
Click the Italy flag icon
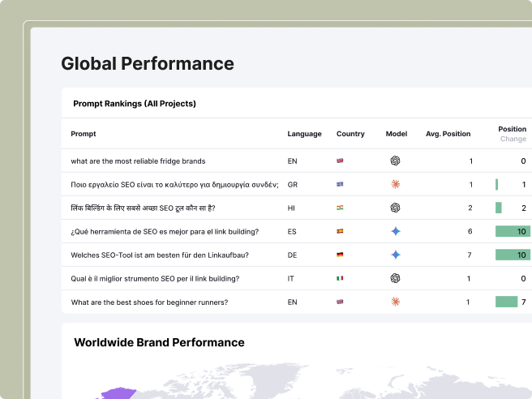[340, 279]
